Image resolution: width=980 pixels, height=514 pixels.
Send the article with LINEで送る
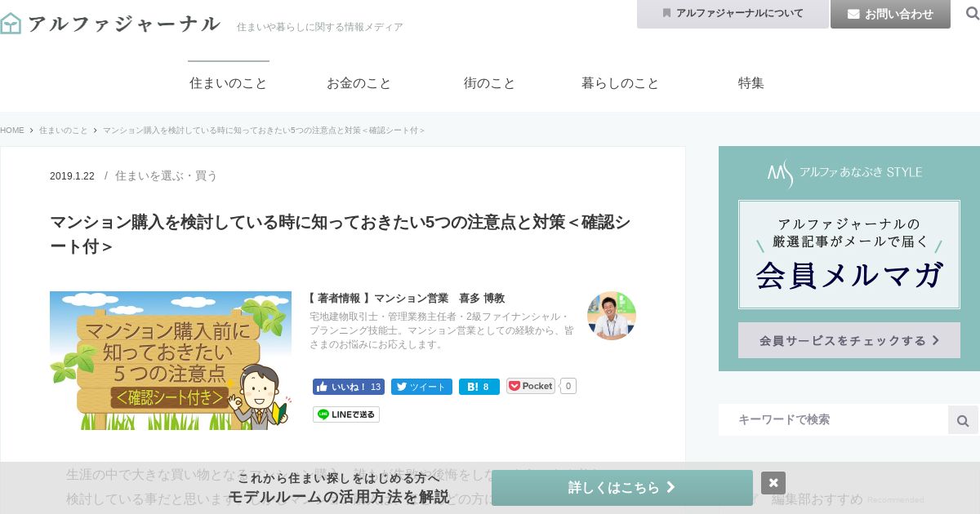point(346,414)
